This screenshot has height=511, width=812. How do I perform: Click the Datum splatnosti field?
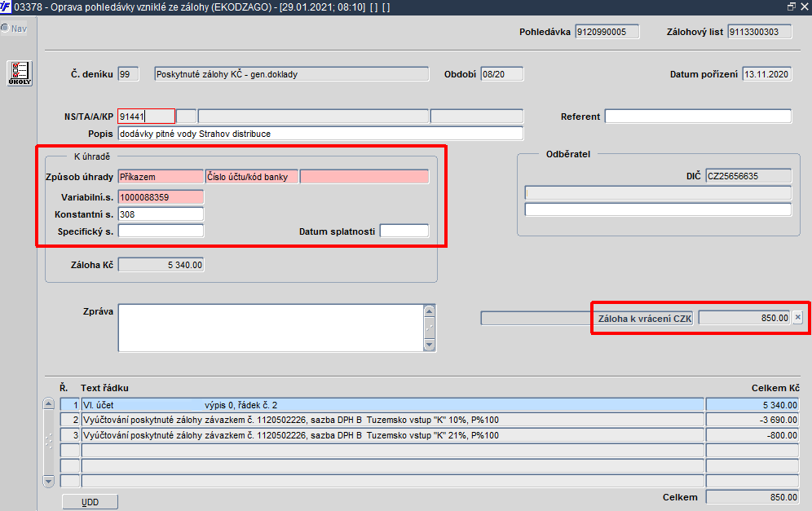click(404, 231)
